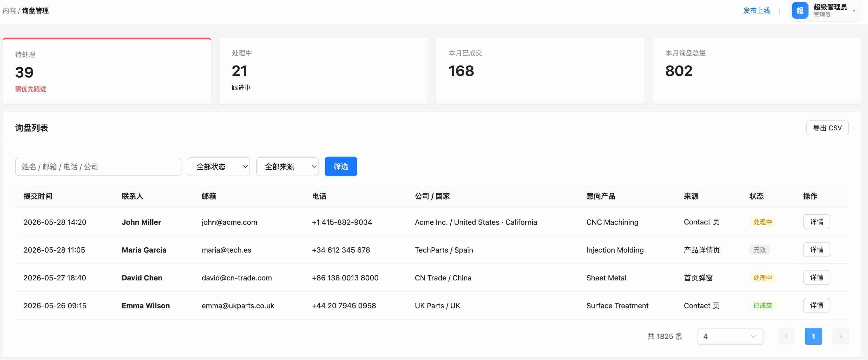Click the 无效 status tag for Maria Garcia
868x360 pixels.
[x=759, y=250]
